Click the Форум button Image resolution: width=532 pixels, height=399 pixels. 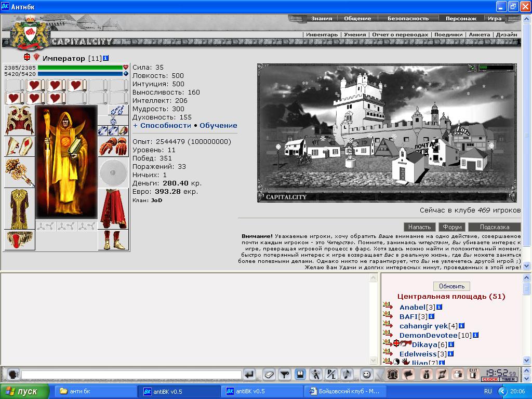coord(453,227)
